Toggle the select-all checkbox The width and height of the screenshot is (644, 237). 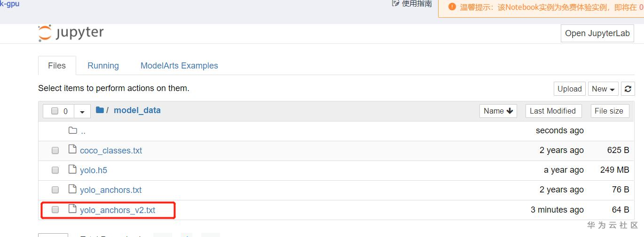point(55,111)
